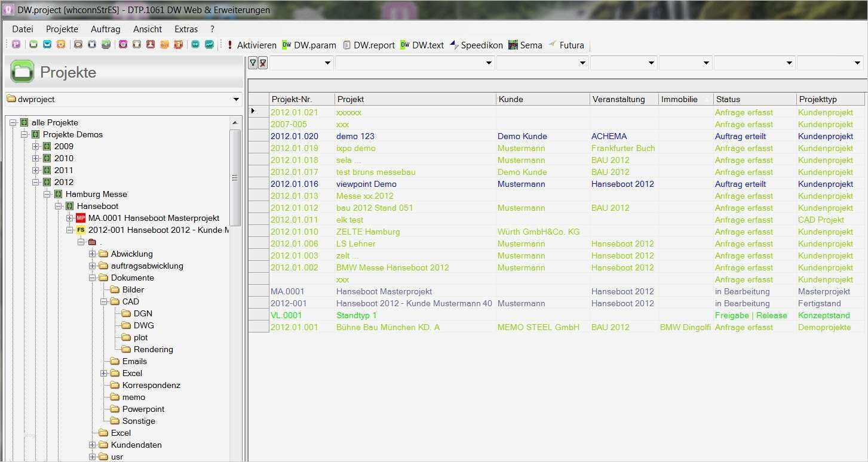This screenshot has width=868, height=462.
Task: Select the Powerpoint folder in tree
Action: [x=143, y=409]
